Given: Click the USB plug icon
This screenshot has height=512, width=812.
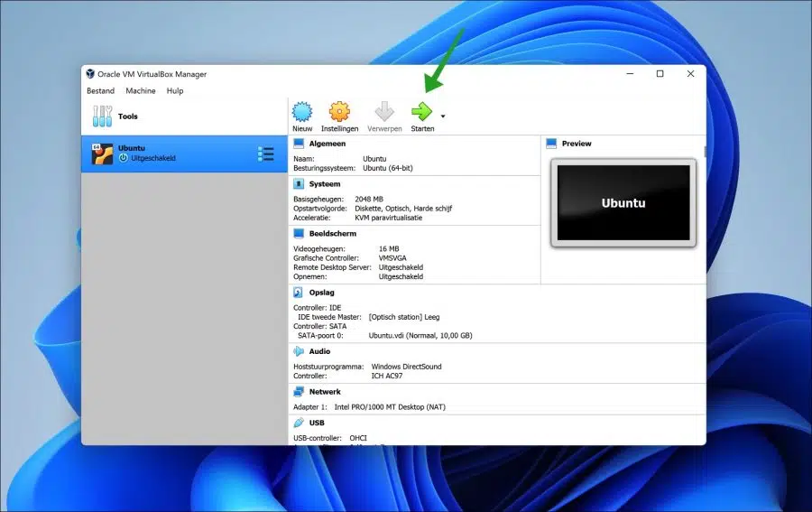Looking at the screenshot, I should [299, 423].
